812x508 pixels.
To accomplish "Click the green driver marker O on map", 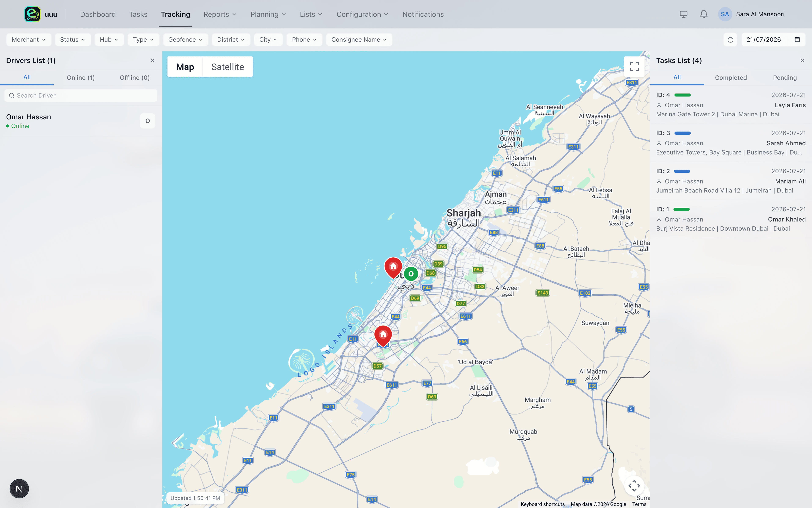I will pos(411,274).
